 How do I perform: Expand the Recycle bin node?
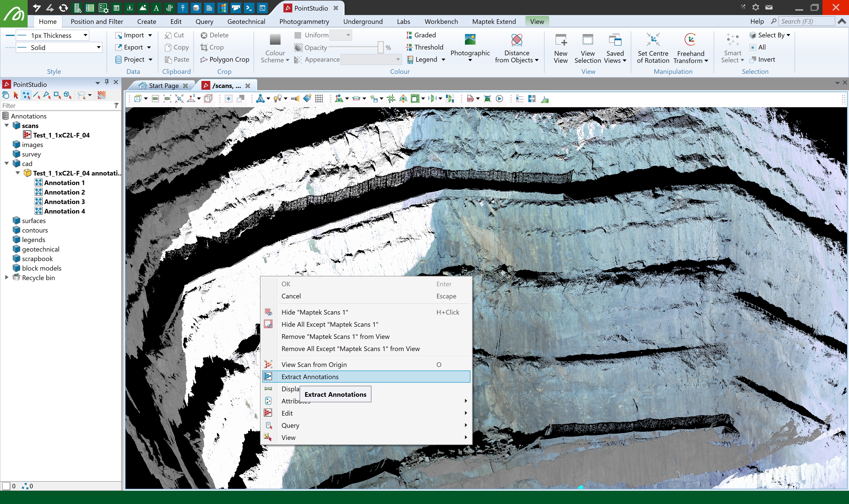click(x=6, y=277)
